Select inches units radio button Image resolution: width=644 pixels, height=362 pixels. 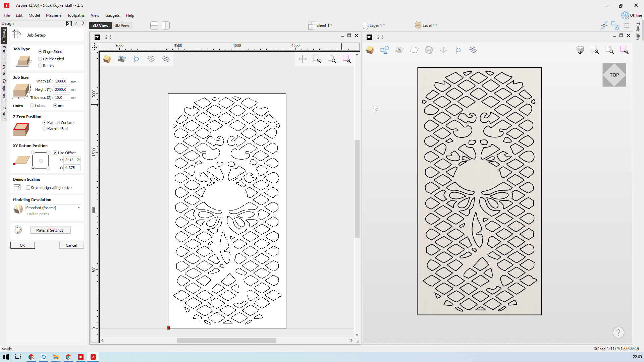coord(32,106)
